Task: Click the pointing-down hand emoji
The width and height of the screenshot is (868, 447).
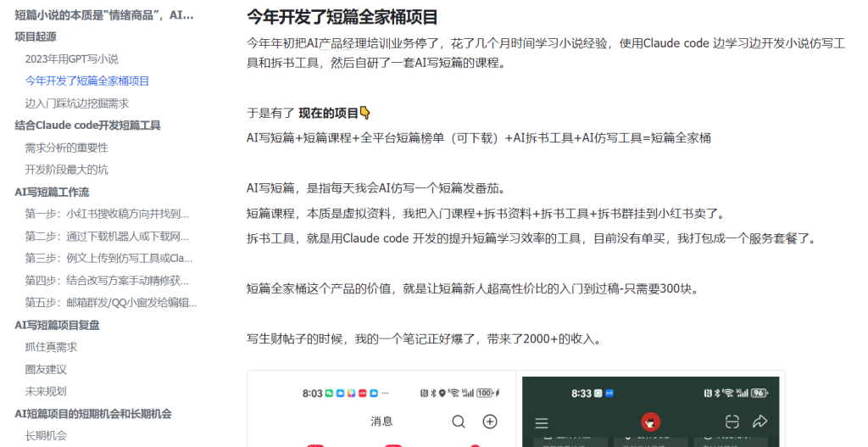Action: point(364,113)
